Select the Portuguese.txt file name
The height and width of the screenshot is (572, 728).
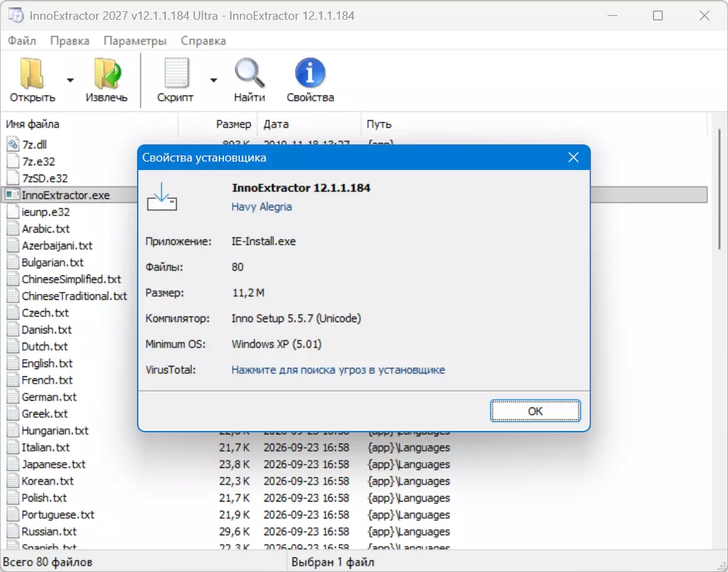pyautogui.click(x=57, y=515)
